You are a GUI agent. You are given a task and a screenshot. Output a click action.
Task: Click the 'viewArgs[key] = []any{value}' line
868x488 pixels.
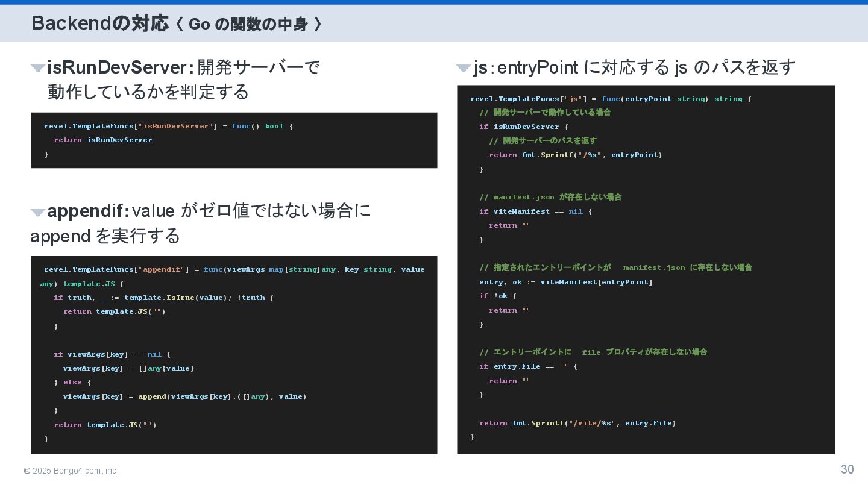pos(128,368)
